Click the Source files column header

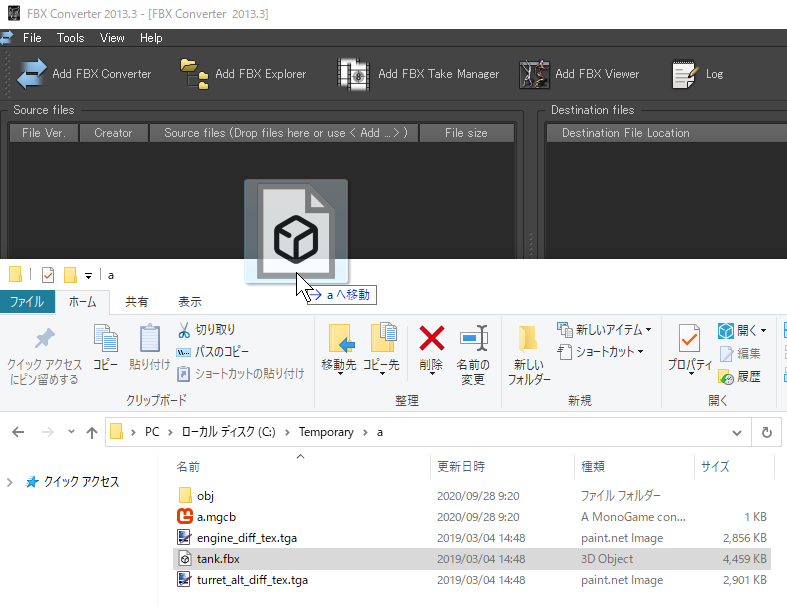[284, 133]
